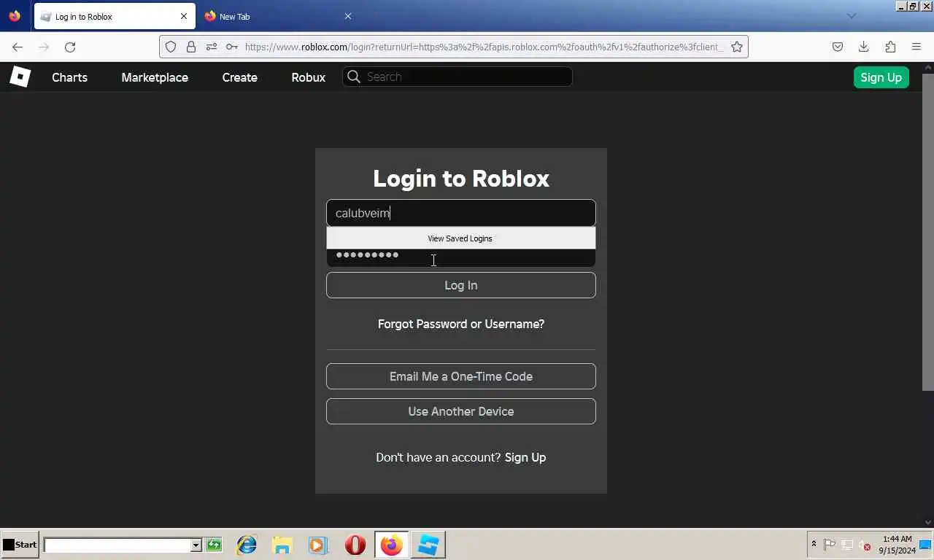Click the browser URL address bar

click(483, 47)
